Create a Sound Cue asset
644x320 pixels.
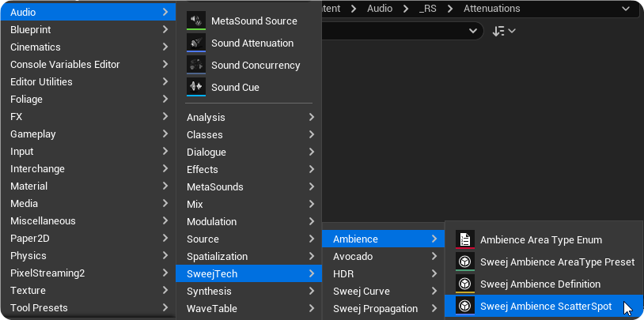coord(249,87)
